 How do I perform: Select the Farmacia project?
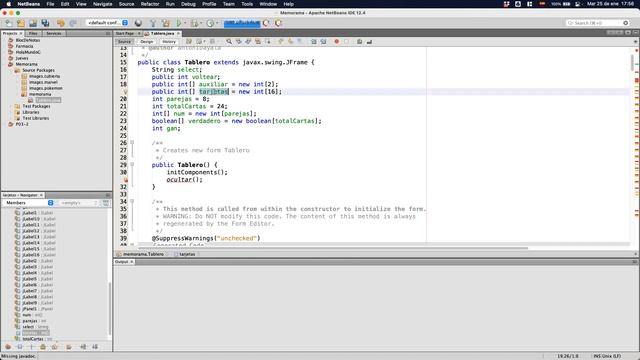(24, 46)
